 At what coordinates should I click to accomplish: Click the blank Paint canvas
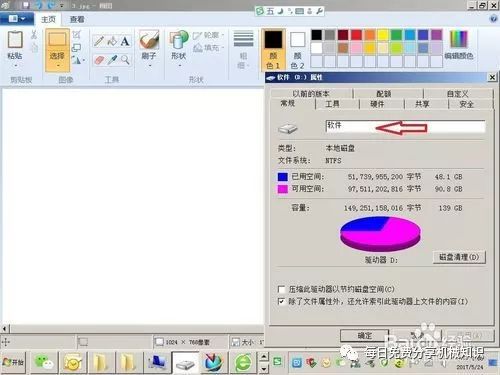pyautogui.click(x=133, y=205)
